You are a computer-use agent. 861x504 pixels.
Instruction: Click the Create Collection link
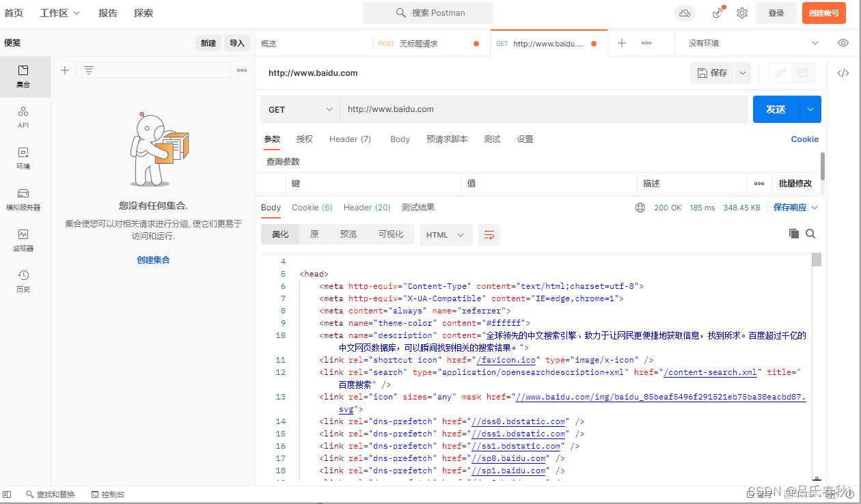coord(153,260)
